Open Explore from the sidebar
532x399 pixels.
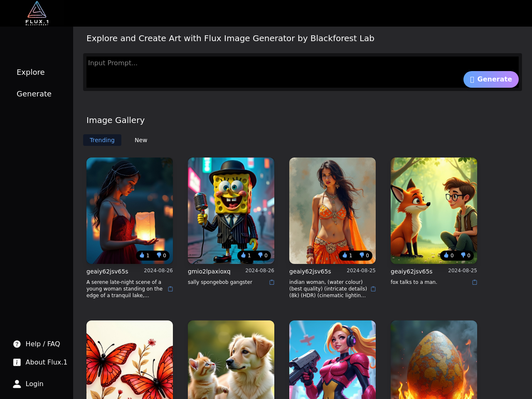[31, 72]
